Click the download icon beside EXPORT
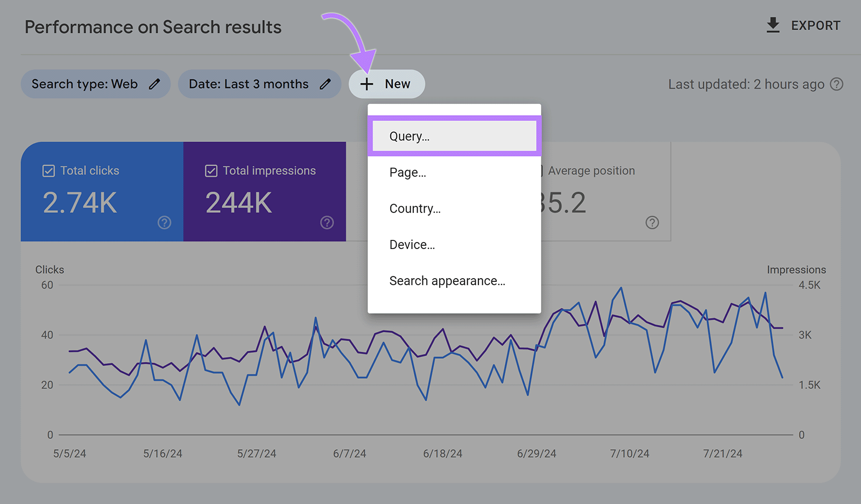 [x=773, y=24]
